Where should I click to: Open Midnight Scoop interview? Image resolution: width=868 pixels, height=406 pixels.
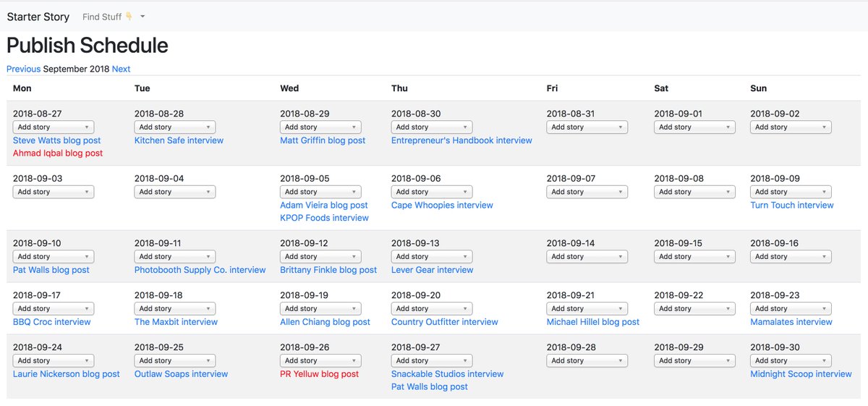click(x=801, y=374)
